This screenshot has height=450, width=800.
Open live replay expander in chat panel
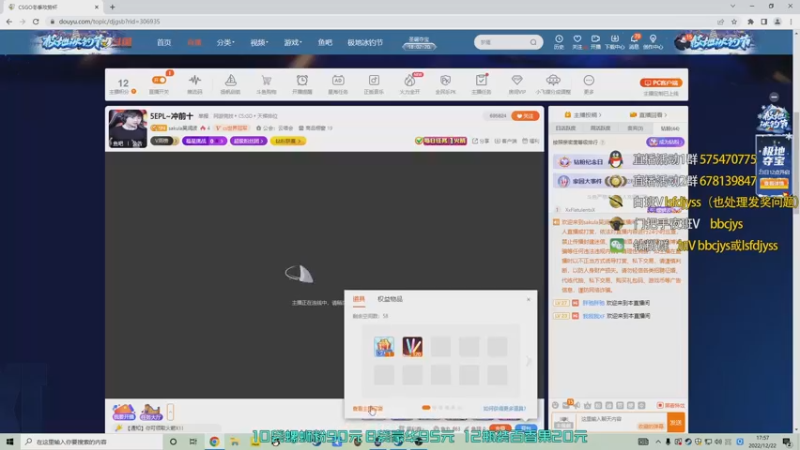[x=648, y=115]
